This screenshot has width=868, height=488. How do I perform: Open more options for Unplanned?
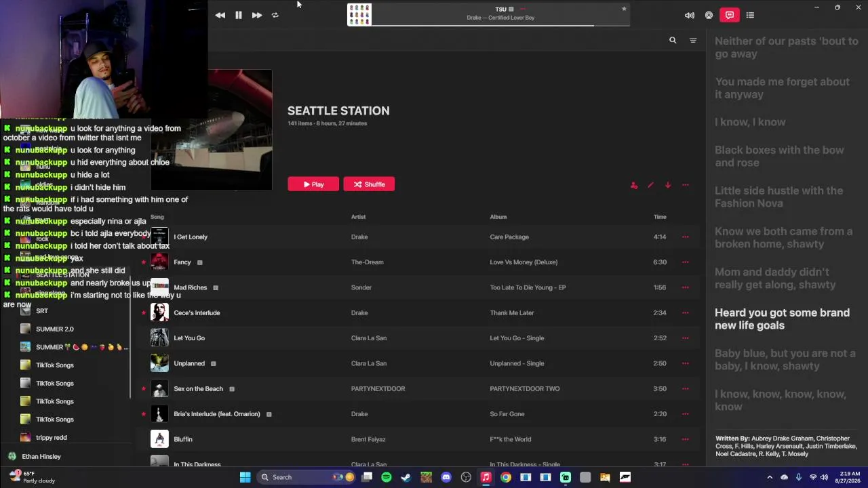686,363
